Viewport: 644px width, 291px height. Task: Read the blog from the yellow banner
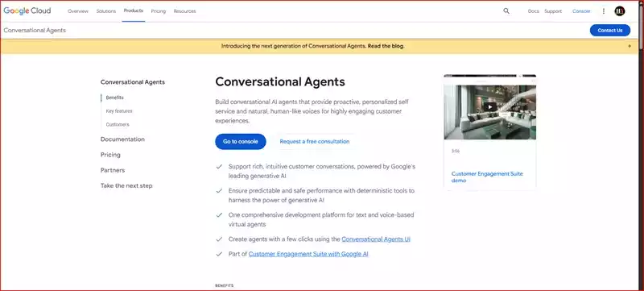click(386, 46)
